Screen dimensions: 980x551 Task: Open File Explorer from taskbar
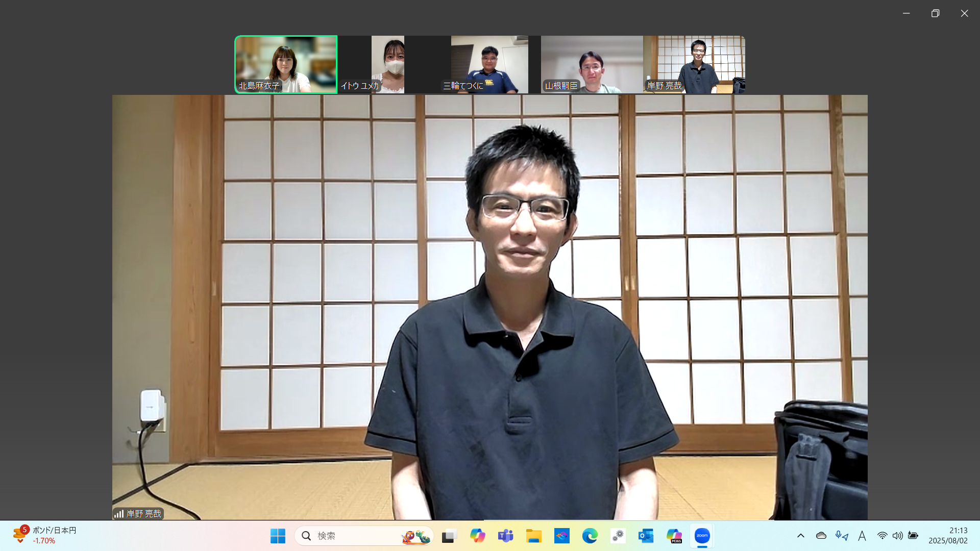533,536
